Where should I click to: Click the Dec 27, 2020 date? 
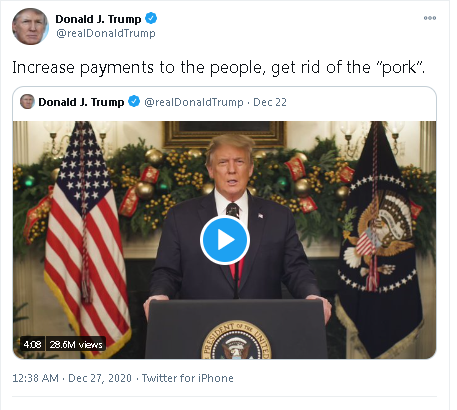coord(100,378)
